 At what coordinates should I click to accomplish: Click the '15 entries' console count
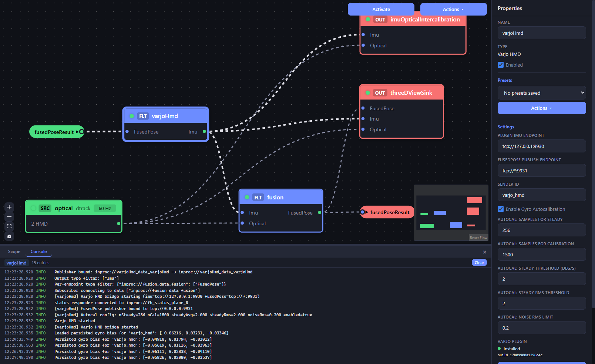pos(40,263)
